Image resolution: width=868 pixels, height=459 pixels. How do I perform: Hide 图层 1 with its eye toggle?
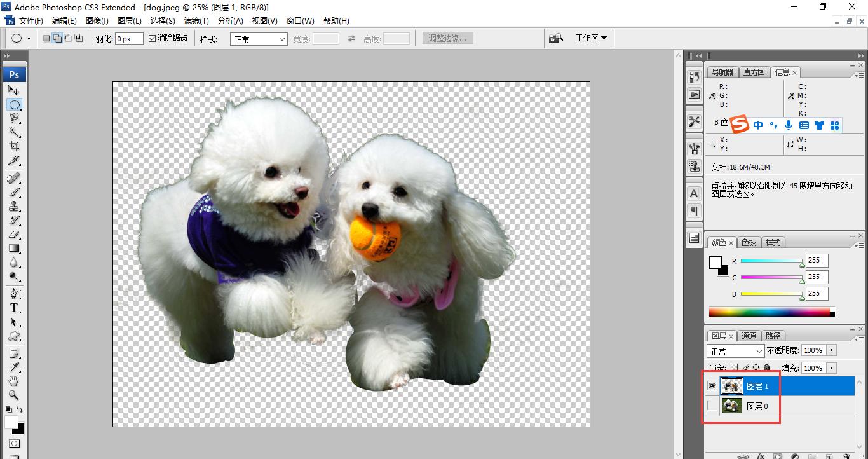coord(712,385)
